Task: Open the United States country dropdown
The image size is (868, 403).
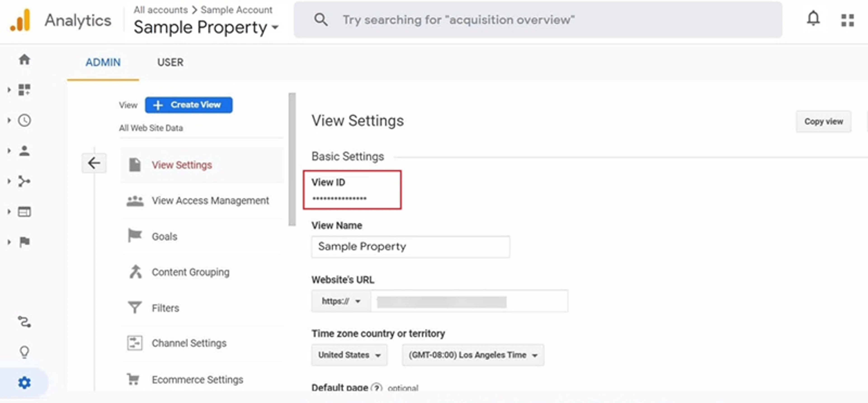Action: click(x=349, y=355)
